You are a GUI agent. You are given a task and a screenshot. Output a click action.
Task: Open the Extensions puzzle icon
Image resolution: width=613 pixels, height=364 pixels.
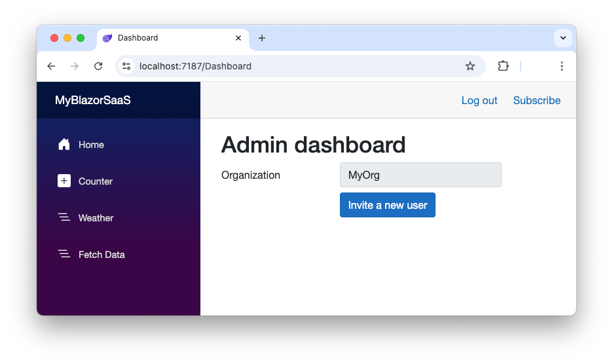(503, 66)
